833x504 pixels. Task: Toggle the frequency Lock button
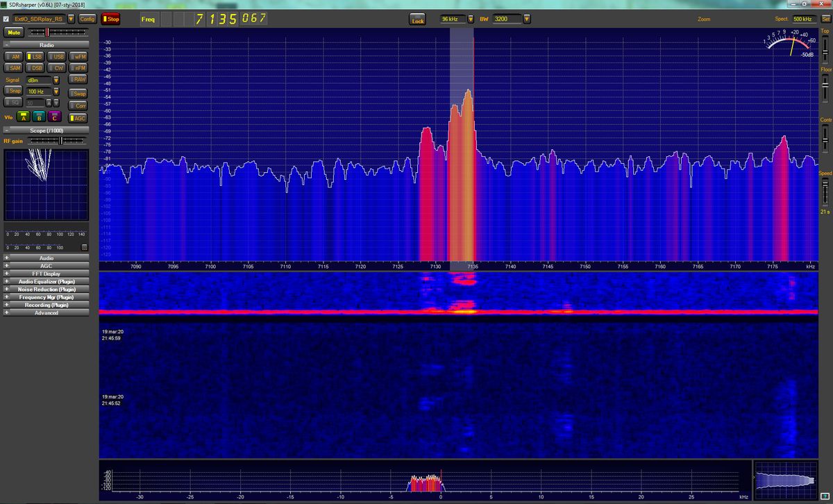(417, 19)
